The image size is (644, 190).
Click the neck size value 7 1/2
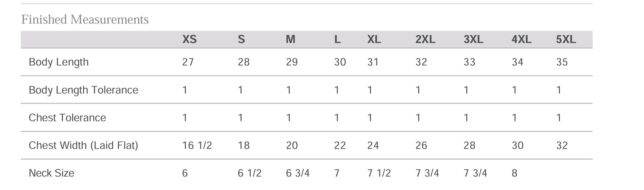point(379,173)
